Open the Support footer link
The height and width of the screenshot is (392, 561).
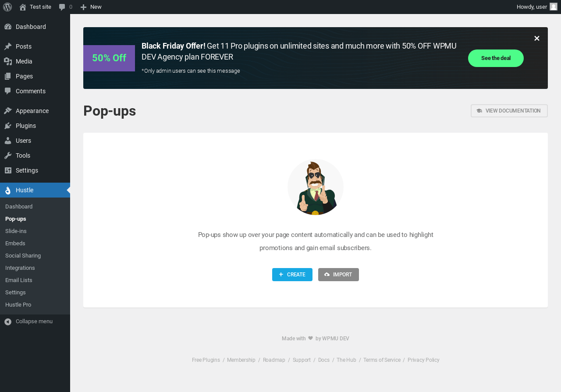click(x=302, y=360)
